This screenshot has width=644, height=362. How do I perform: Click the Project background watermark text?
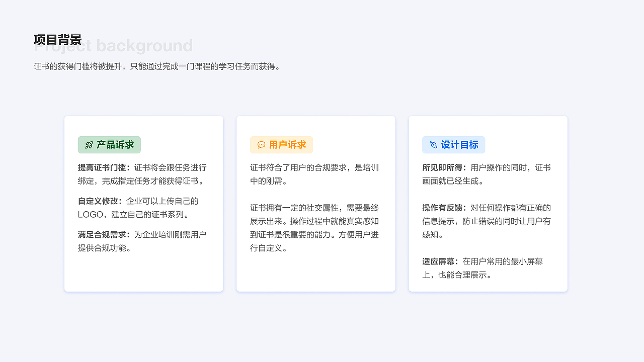click(x=113, y=46)
